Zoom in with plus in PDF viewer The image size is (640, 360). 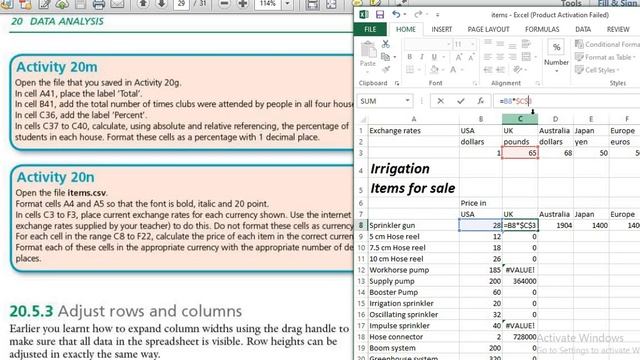(243, 4)
